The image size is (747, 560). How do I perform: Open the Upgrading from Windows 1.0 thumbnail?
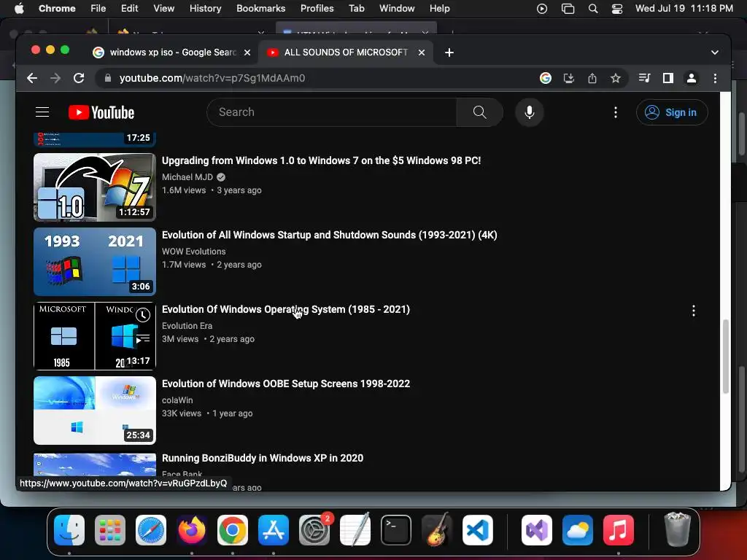(95, 187)
